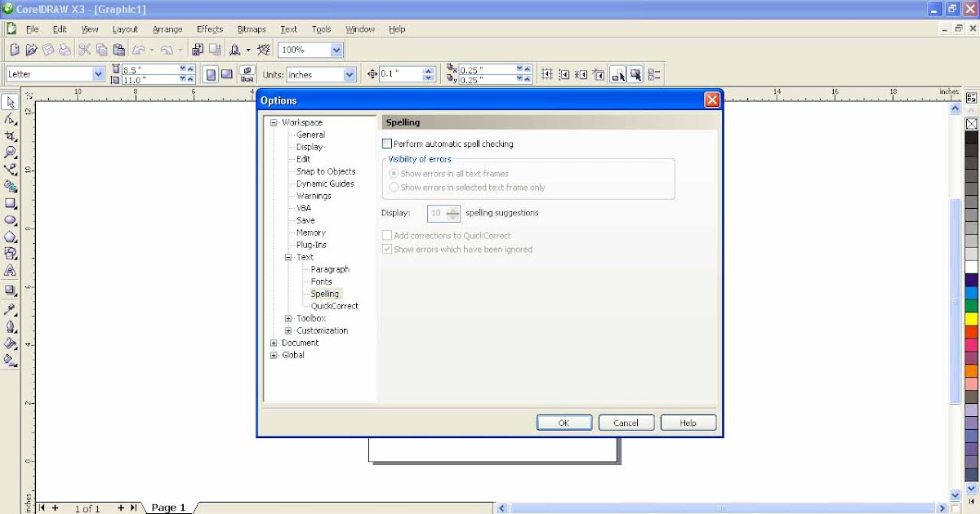Pick the yellow color swatch
Viewport: 980px width, 514px height.
pyautogui.click(x=971, y=319)
